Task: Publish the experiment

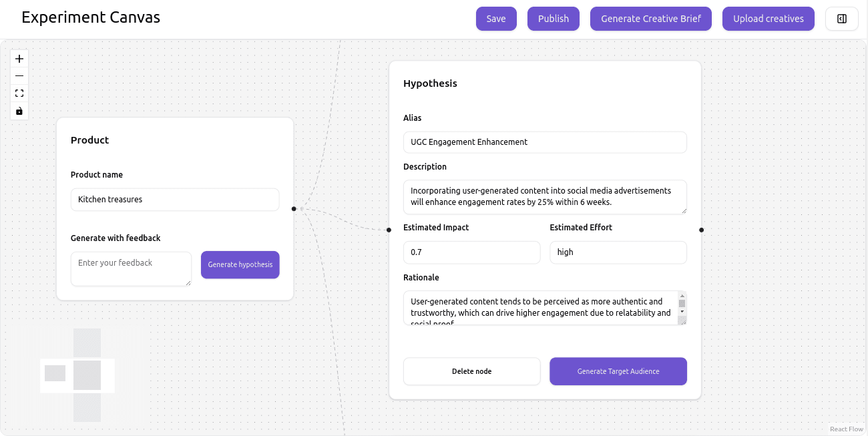Action: click(x=553, y=19)
